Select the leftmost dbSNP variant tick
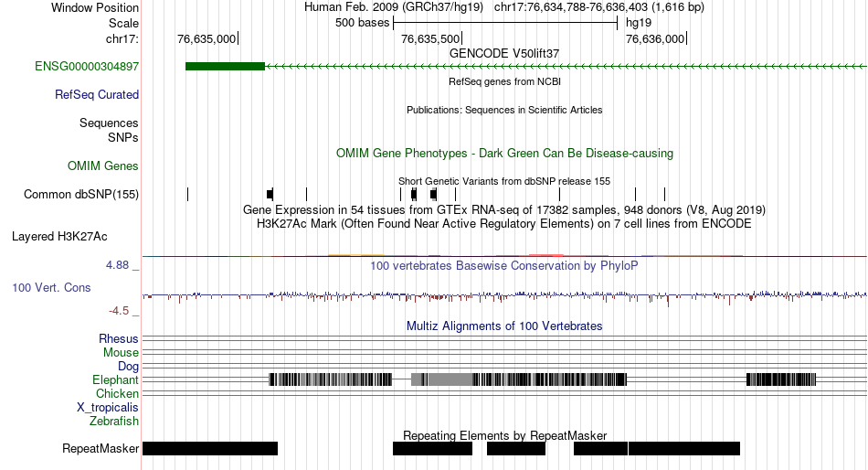Viewport: 868px width, 470px height. click(x=187, y=194)
